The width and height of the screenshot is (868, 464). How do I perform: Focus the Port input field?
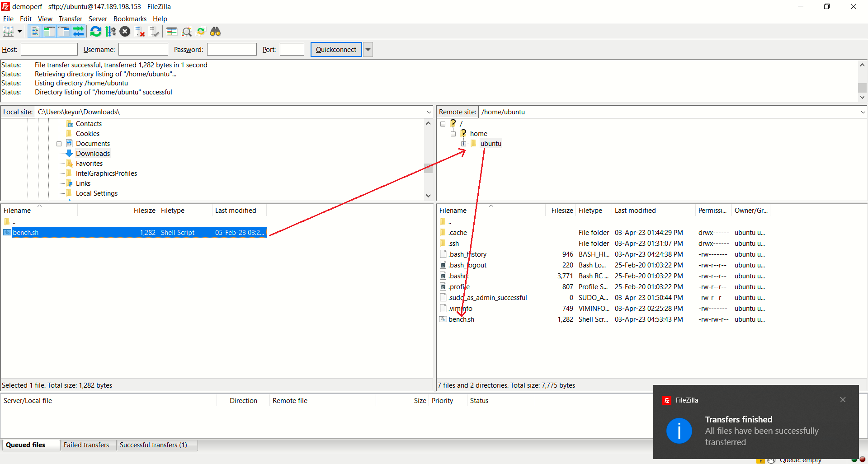pos(292,50)
